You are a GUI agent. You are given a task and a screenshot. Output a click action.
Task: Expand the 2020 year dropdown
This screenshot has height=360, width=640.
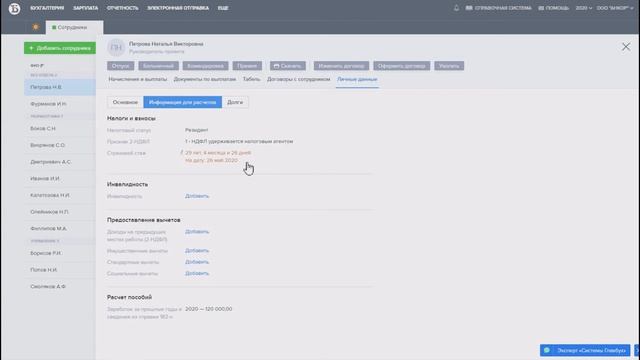click(584, 8)
